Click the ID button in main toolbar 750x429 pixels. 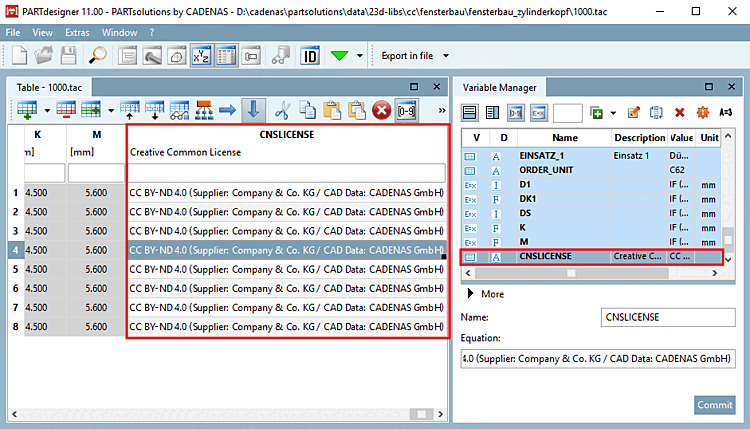click(309, 56)
